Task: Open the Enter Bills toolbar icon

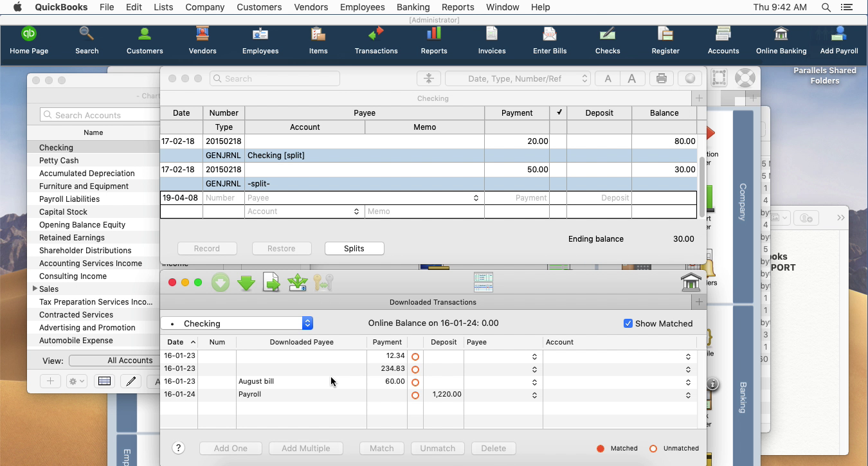Action: click(x=550, y=40)
